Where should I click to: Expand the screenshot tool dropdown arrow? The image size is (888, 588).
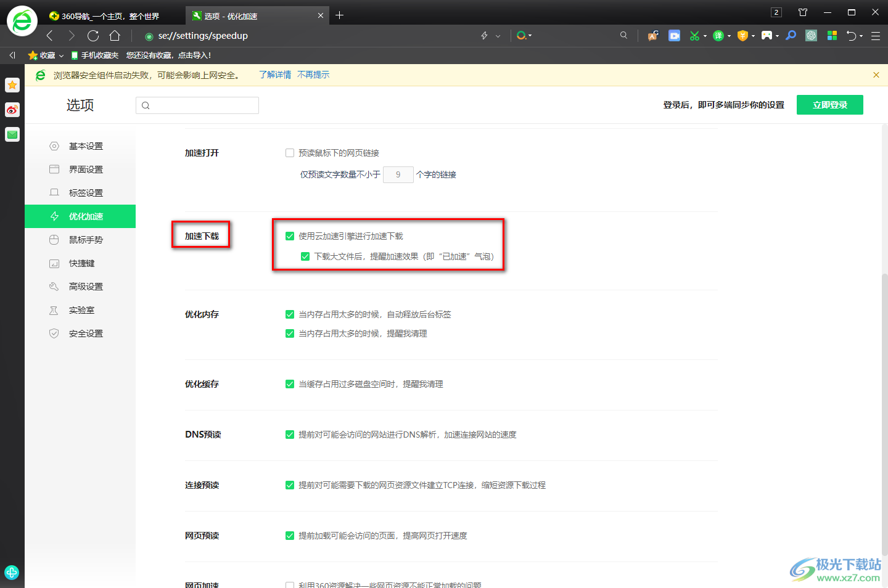(x=705, y=36)
